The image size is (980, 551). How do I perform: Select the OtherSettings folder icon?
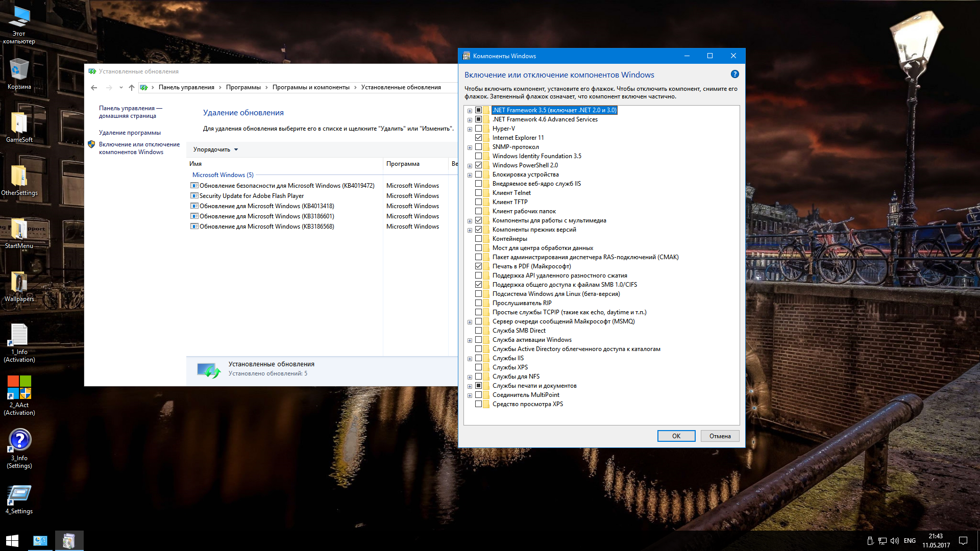(19, 180)
